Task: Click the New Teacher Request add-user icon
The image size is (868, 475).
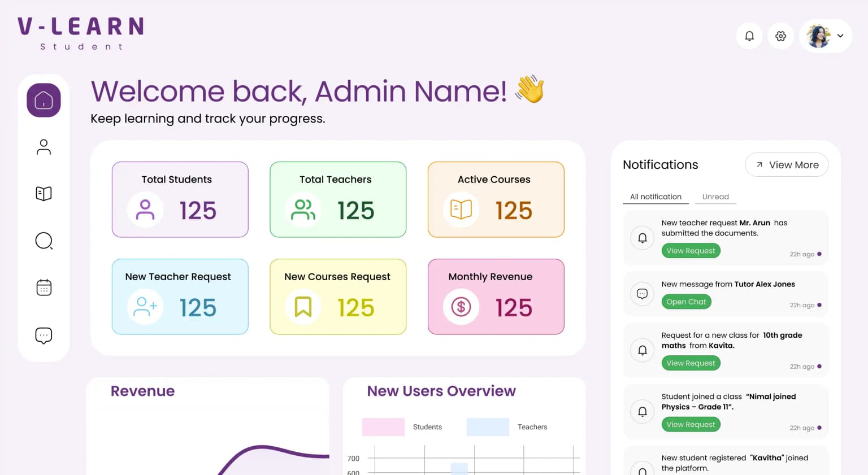Action: pos(145,307)
